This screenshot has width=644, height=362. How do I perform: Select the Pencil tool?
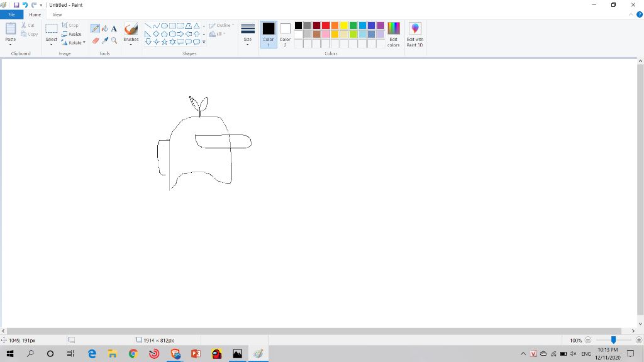[x=96, y=29]
